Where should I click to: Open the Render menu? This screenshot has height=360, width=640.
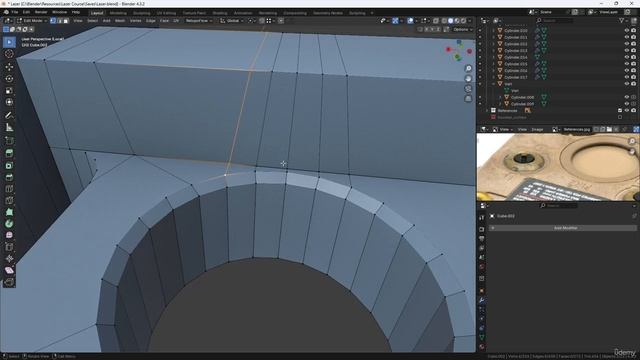[x=41, y=12]
